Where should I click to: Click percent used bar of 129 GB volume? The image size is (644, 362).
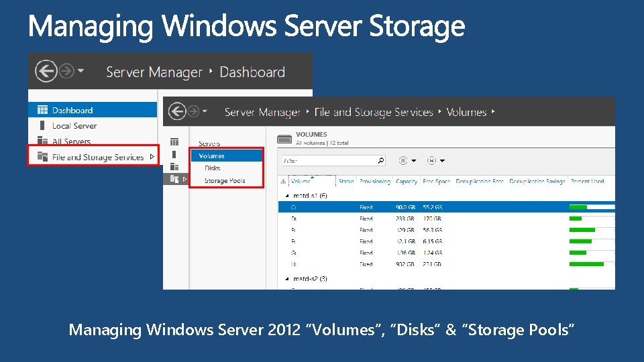(592, 230)
